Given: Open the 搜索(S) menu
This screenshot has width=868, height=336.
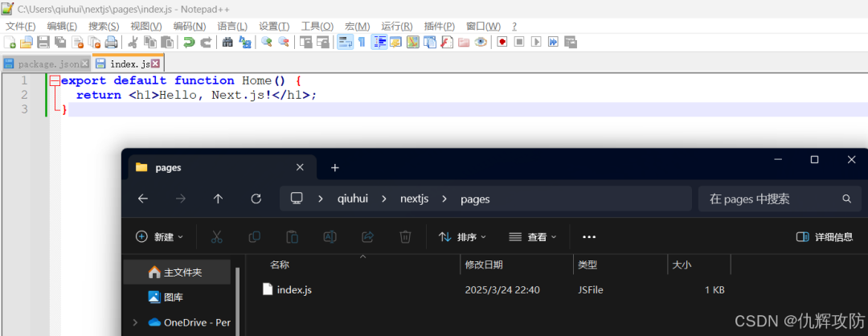Looking at the screenshot, I should coord(104,26).
